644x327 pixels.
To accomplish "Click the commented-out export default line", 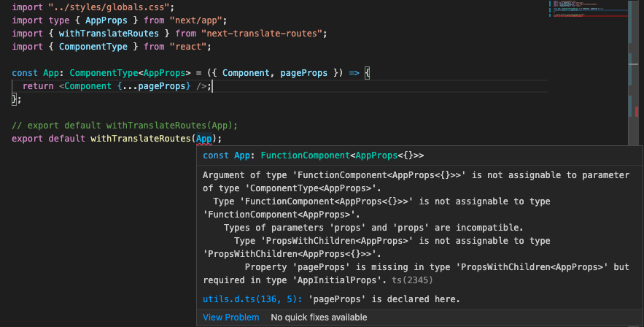I will (125, 126).
